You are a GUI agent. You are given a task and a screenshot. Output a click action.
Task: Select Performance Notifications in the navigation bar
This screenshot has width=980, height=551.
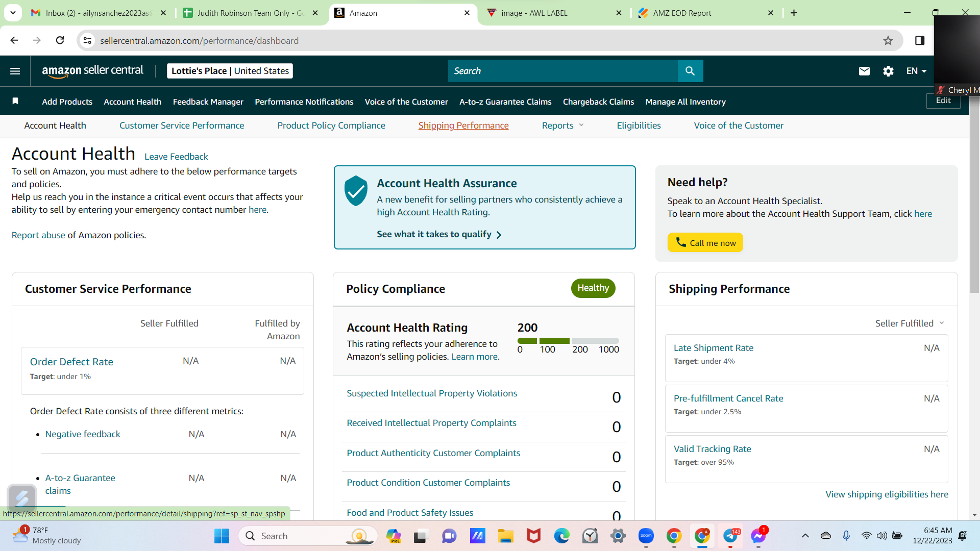click(304, 102)
